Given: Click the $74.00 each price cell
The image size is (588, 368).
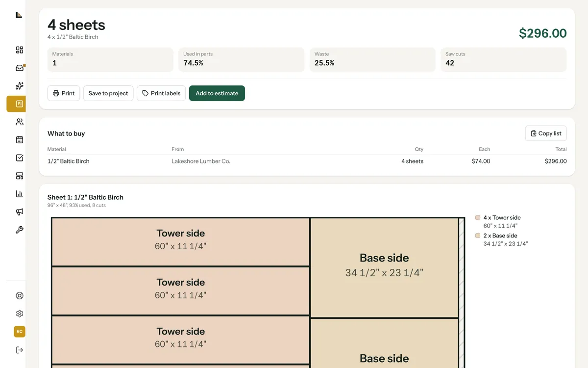Looking at the screenshot, I should click(x=481, y=161).
